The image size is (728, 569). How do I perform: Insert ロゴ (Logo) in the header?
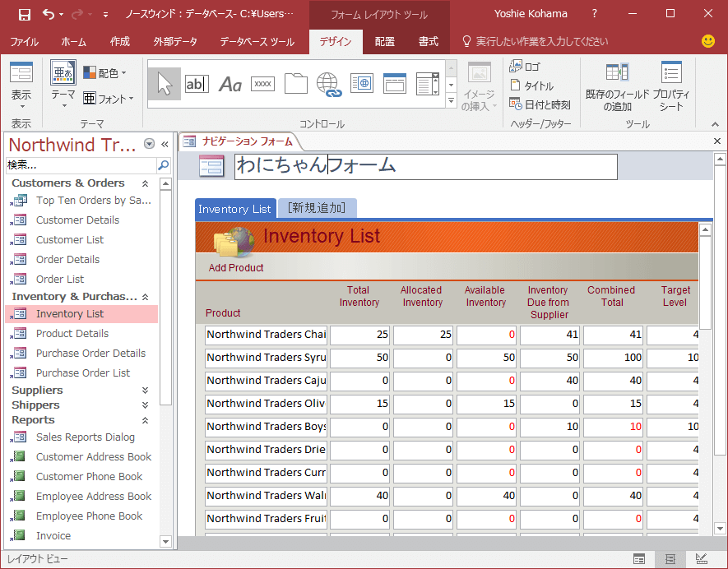(x=525, y=67)
